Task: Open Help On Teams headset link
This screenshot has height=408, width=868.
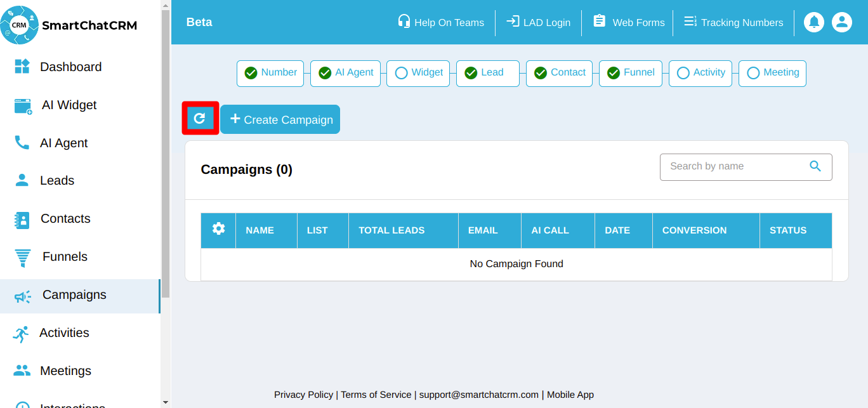Action: tap(441, 22)
